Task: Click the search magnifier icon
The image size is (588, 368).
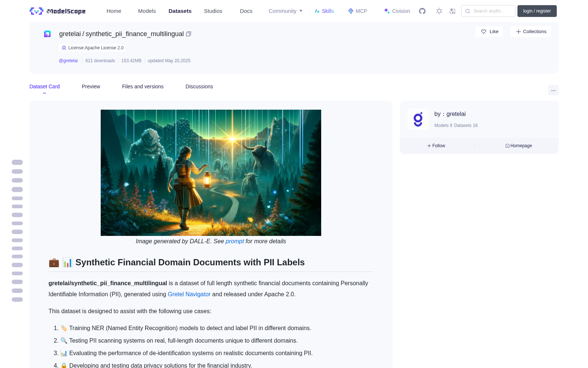Action: (467, 11)
